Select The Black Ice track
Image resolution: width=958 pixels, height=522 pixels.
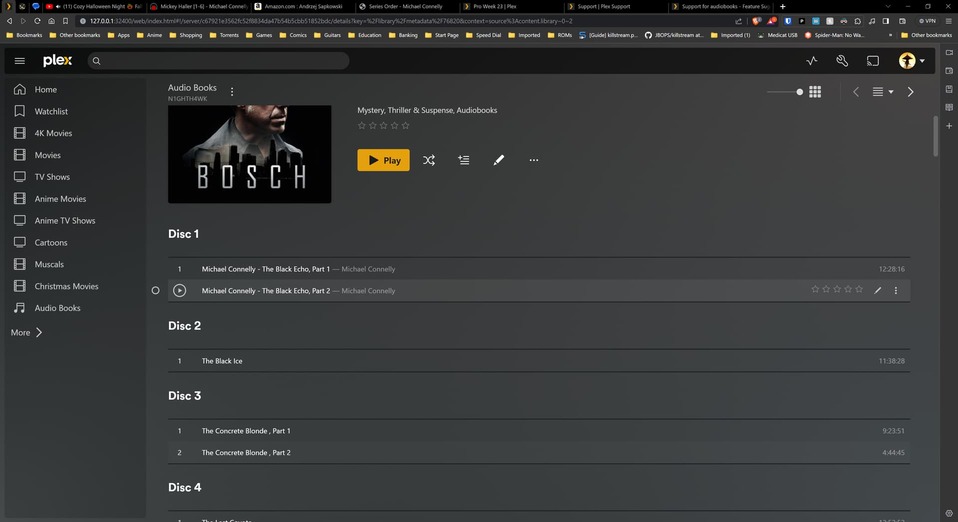click(539, 361)
